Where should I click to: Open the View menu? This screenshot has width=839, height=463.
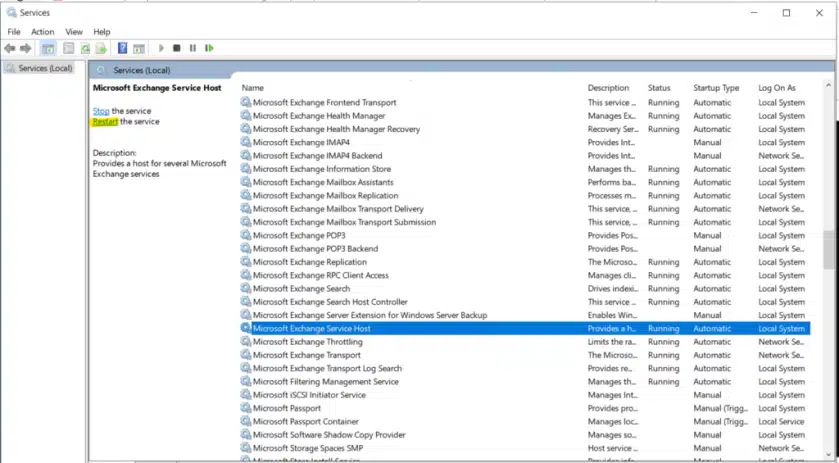pos(74,32)
